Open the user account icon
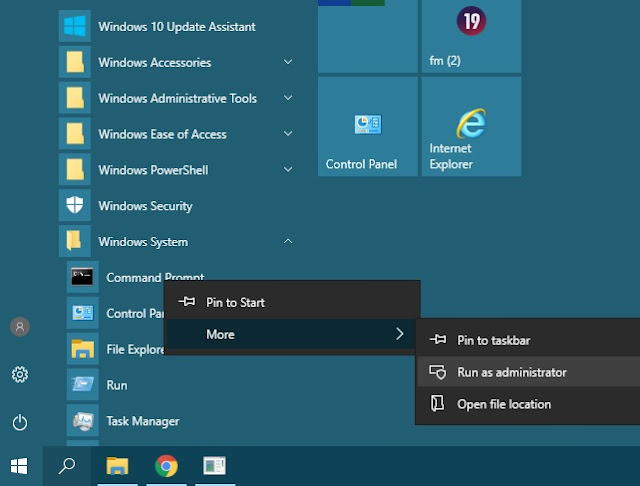The image size is (640, 486). point(20,327)
